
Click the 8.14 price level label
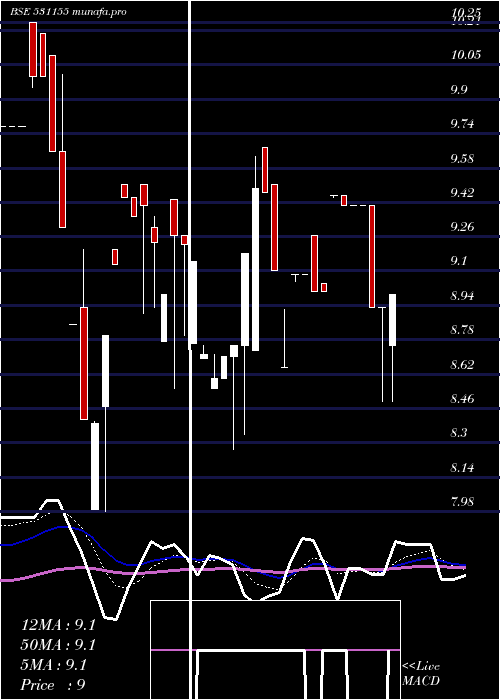click(462, 467)
